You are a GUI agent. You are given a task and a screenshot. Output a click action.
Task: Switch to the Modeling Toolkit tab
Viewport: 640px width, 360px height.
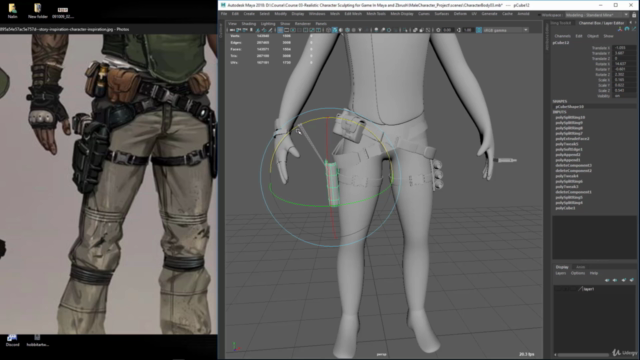pos(561,23)
